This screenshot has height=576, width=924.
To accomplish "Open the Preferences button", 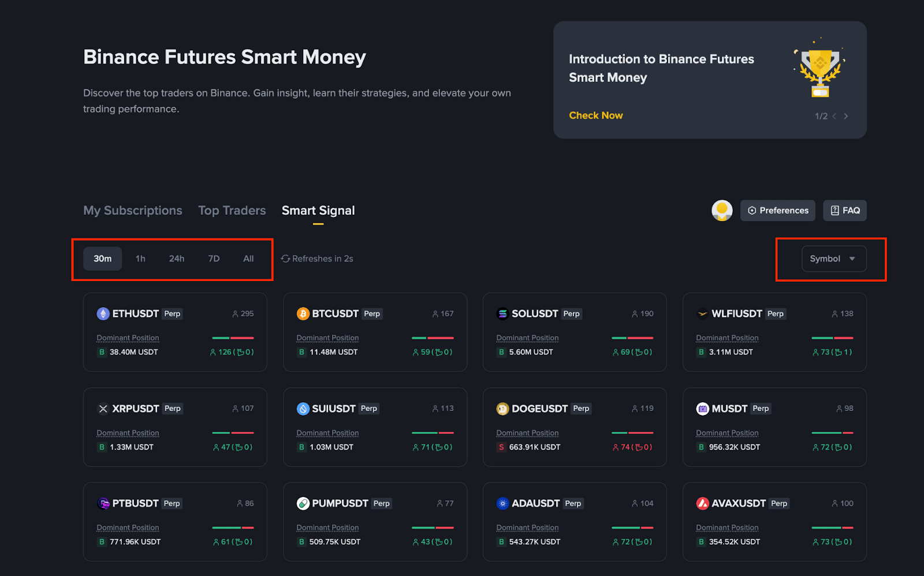I will coord(778,211).
